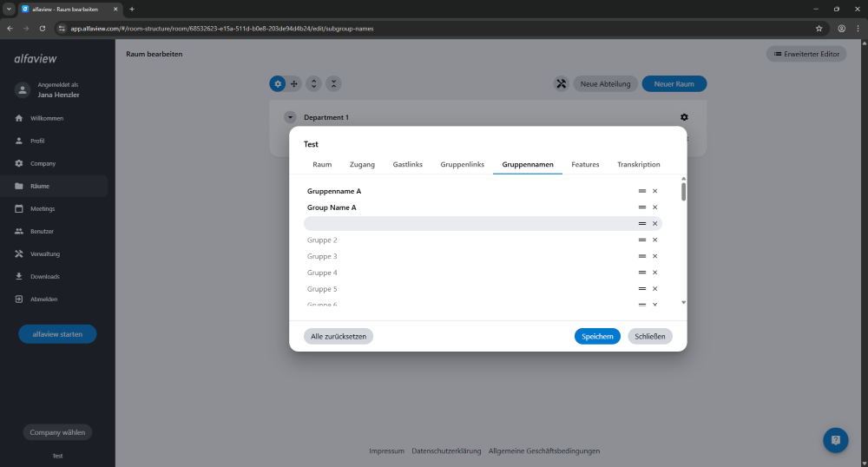Image resolution: width=868 pixels, height=467 pixels.
Task: Switch to the Gastlinks tab
Action: (407, 164)
